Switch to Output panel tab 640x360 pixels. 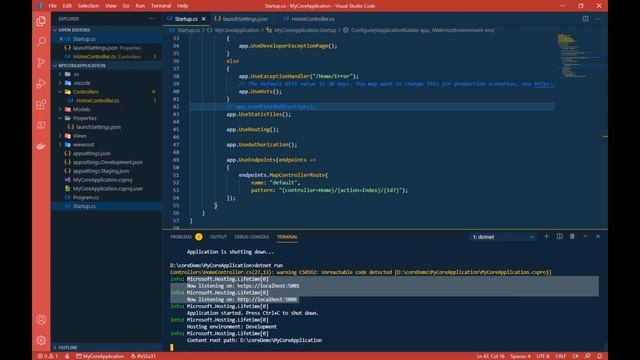(218, 237)
